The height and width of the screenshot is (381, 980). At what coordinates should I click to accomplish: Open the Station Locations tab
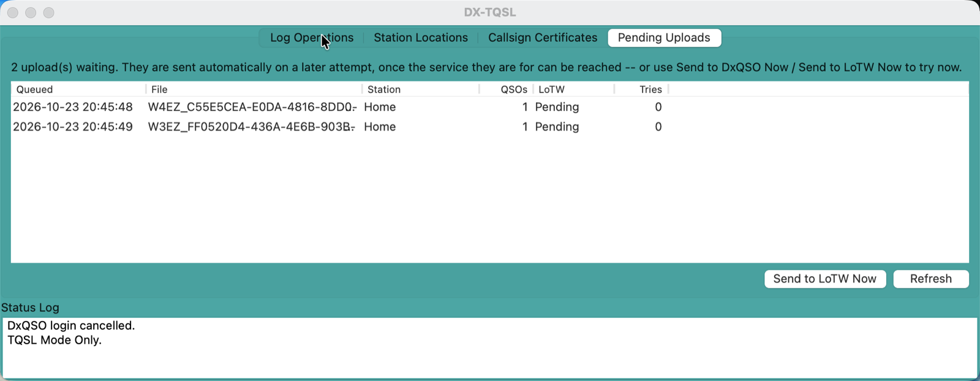421,37
